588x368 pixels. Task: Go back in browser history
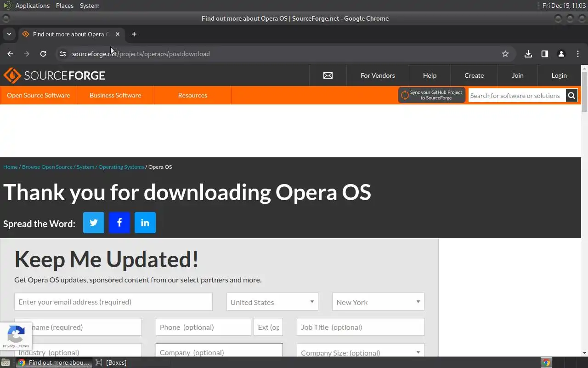(10, 54)
